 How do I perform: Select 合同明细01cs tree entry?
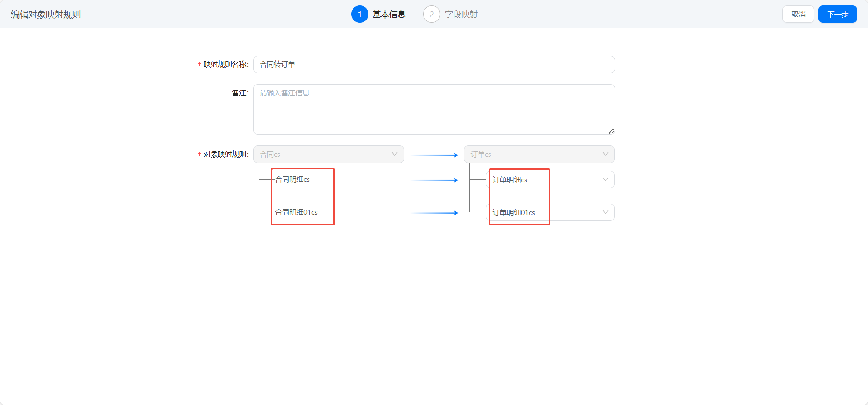pyautogui.click(x=296, y=212)
